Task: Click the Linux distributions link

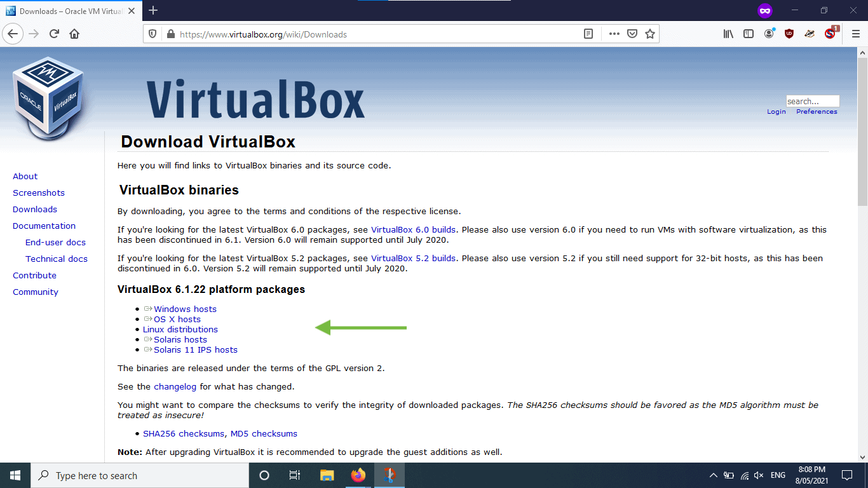Action: click(180, 329)
